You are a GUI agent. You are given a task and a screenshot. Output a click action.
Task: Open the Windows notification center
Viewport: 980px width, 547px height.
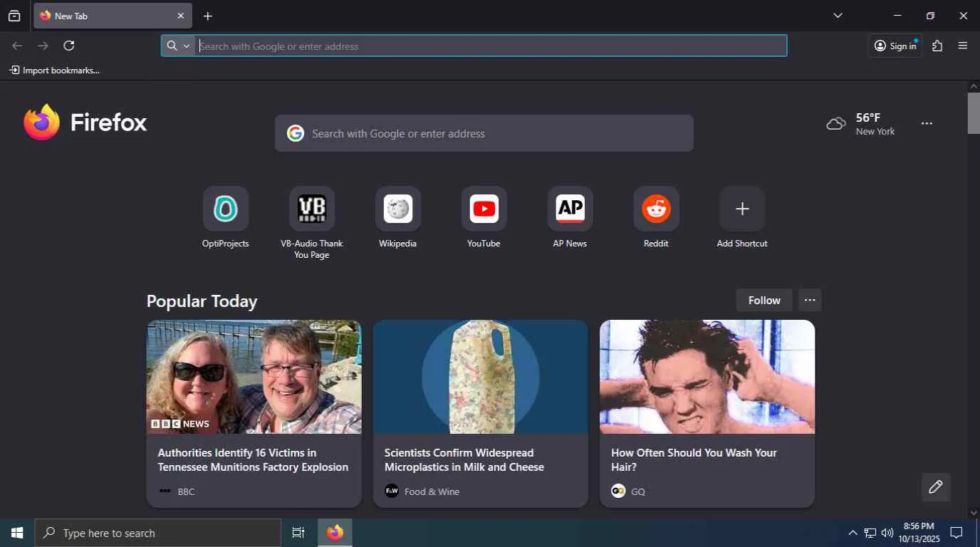[957, 533]
